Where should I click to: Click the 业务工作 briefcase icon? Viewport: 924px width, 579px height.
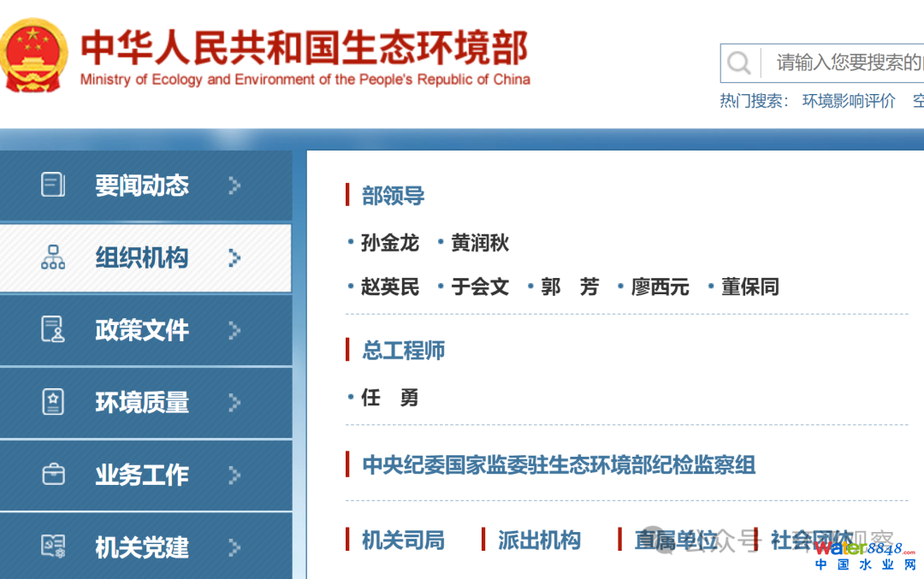(53, 475)
